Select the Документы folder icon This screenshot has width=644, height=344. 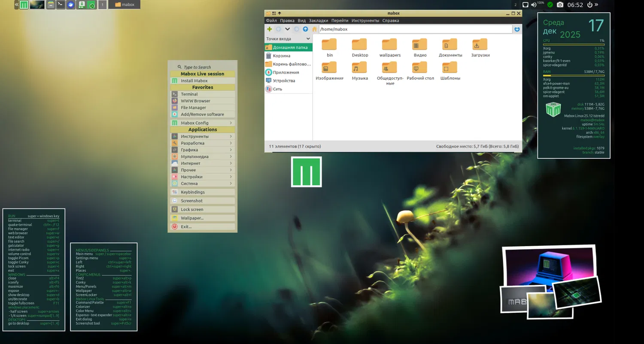(450, 45)
